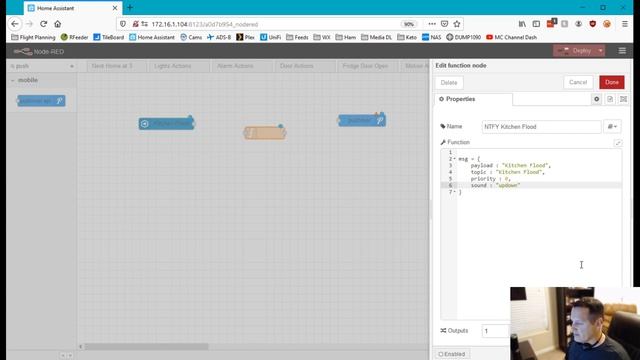Open node settings gear icon in editor
The width and height of the screenshot is (640, 360).
click(x=596, y=99)
